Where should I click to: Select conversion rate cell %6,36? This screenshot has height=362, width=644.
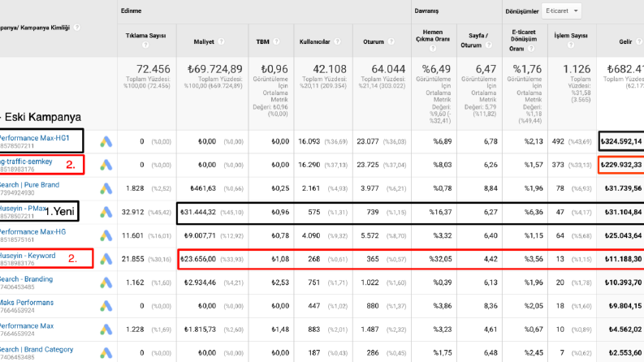click(534, 212)
